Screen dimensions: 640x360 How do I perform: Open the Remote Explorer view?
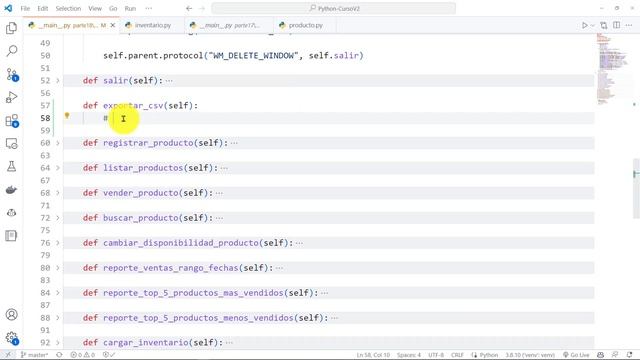(x=11, y=144)
